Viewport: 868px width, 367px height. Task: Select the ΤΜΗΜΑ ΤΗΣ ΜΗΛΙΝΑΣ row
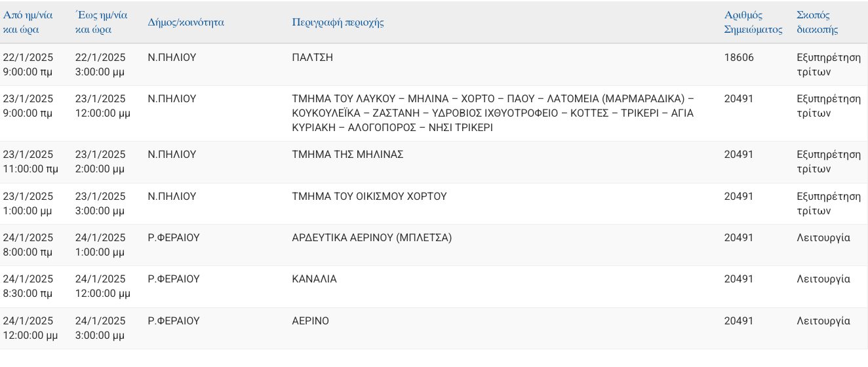point(347,155)
